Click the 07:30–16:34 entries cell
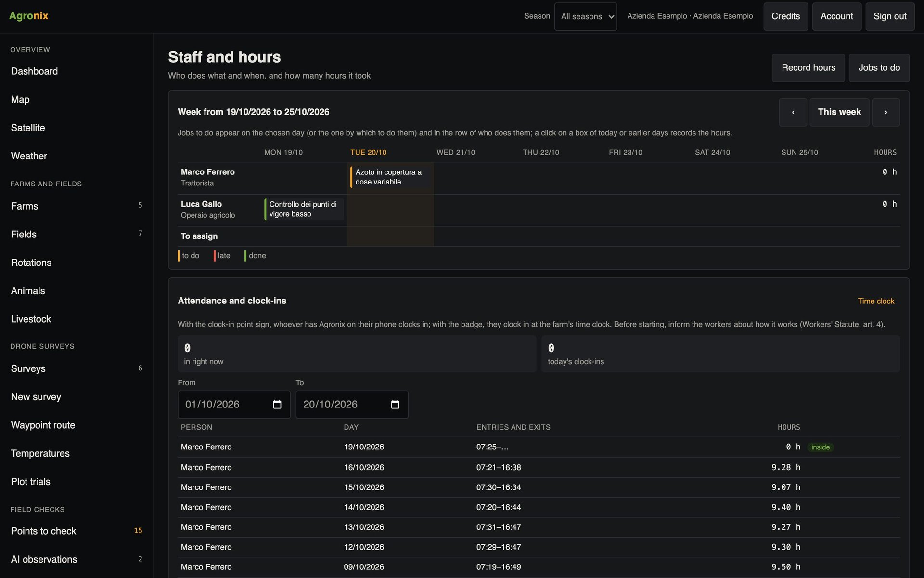 click(x=498, y=487)
